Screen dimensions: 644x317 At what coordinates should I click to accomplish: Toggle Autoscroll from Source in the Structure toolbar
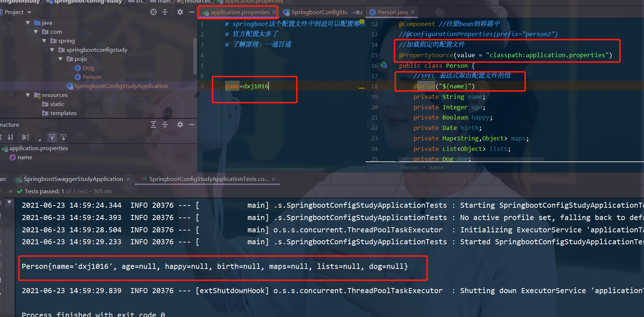point(64,137)
